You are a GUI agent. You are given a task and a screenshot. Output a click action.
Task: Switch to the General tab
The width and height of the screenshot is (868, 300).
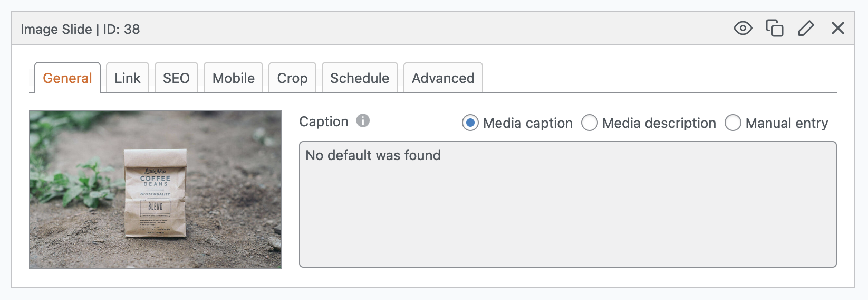tap(67, 78)
